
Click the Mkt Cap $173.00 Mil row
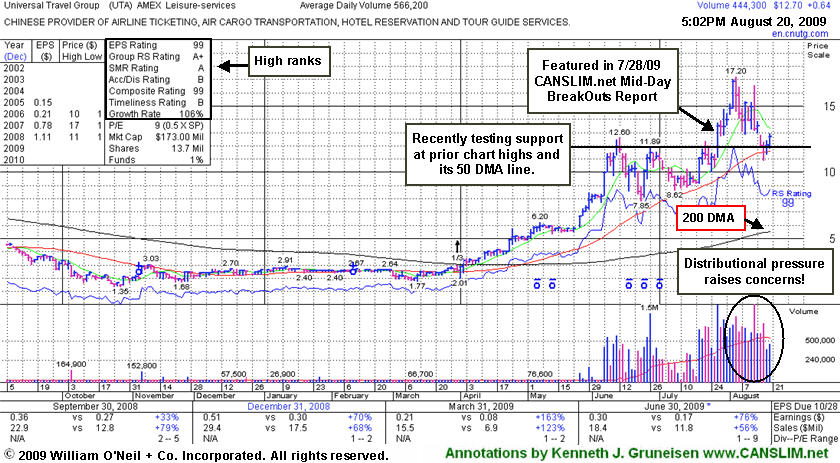[156, 137]
